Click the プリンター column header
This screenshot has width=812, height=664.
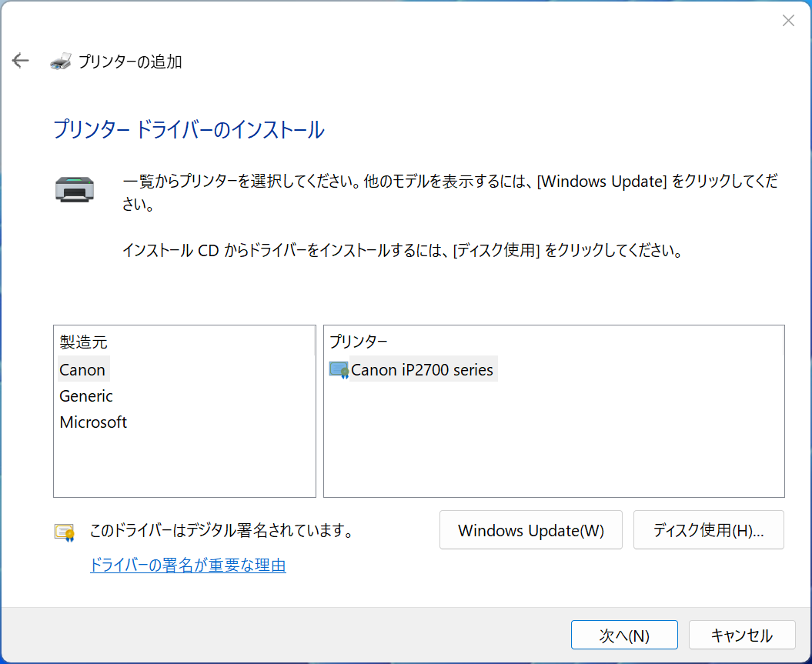tap(359, 342)
